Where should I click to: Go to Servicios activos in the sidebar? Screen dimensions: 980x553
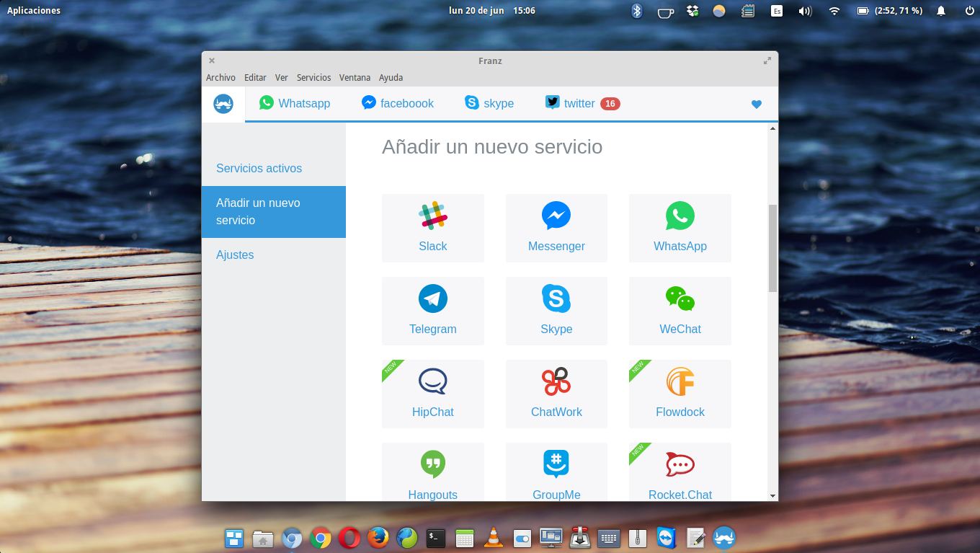[274, 168]
